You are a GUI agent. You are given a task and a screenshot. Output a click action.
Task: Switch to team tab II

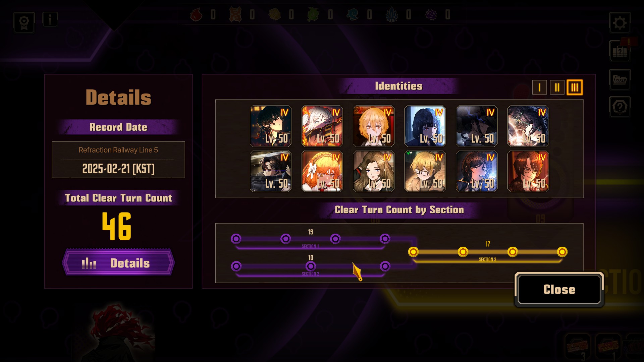(x=557, y=87)
